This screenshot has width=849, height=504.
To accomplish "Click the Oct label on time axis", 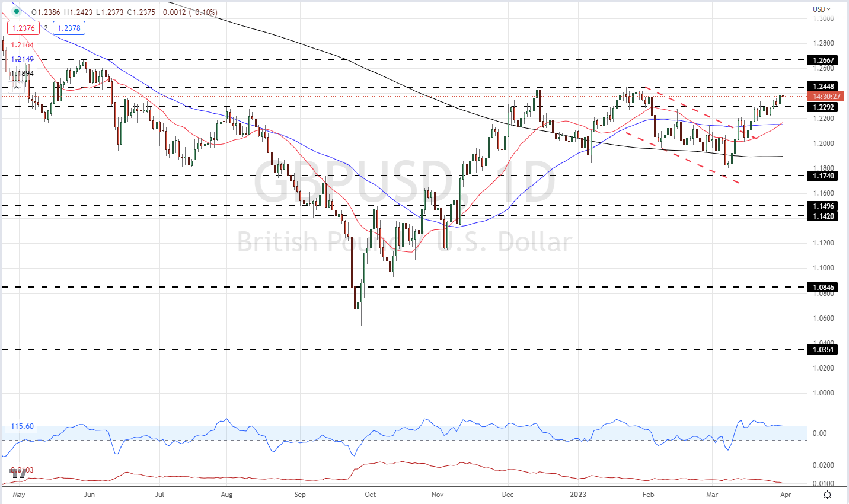I will 370,494.
